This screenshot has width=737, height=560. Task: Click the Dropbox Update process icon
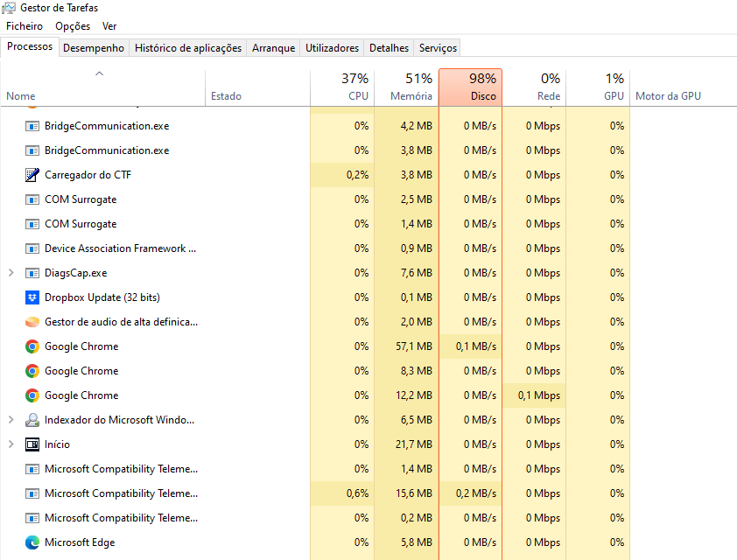click(32, 297)
